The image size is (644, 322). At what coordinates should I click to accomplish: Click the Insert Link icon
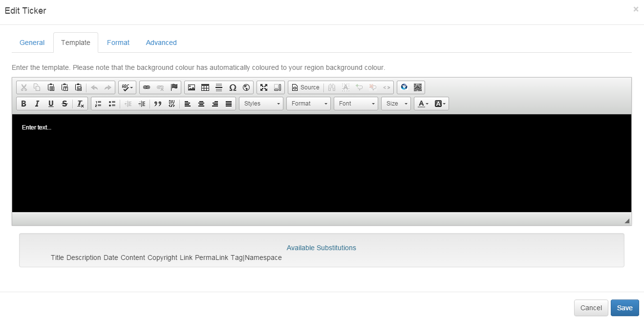click(x=147, y=87)
